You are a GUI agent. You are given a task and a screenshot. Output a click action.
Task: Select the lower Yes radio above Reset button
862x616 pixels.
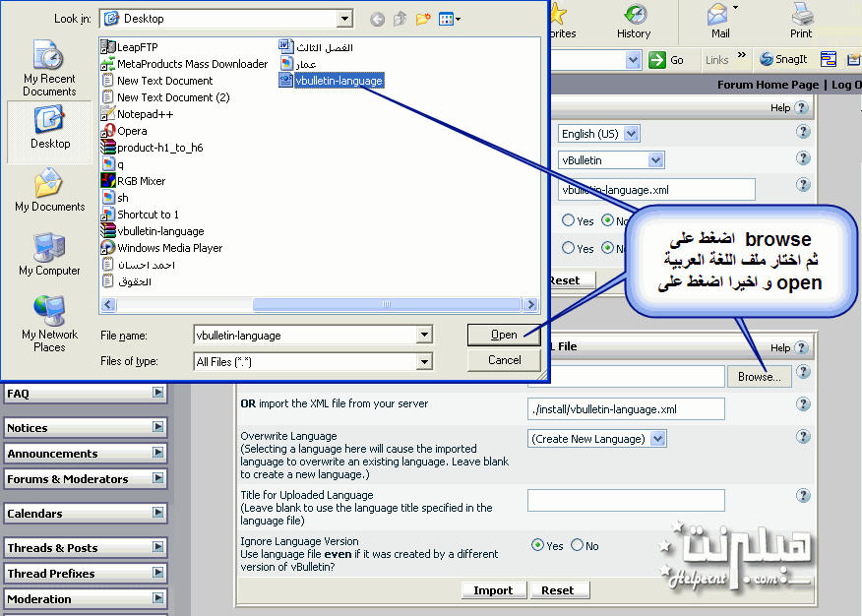click(x=568, y=248)
